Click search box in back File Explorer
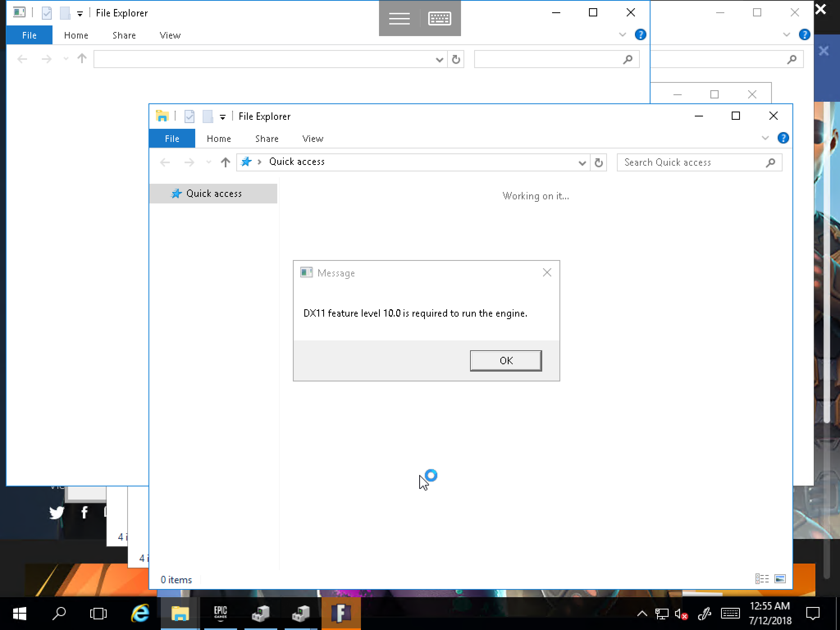 [x=557, y=59]
